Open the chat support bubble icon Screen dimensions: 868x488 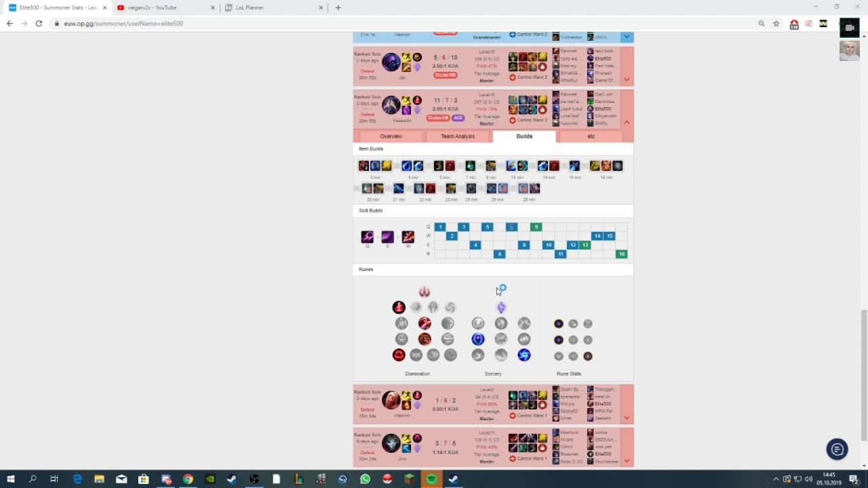(837, 449)
